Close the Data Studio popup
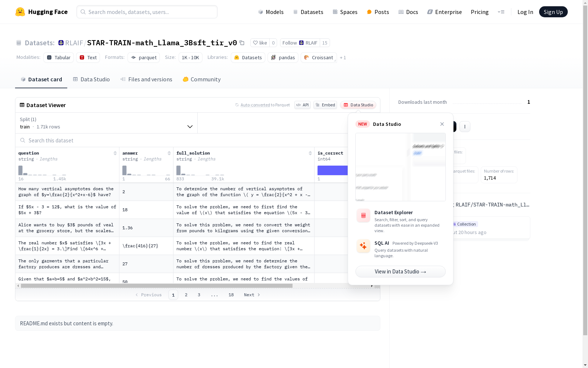Viewport: 588px width, 368px height. tap(442, 124)
